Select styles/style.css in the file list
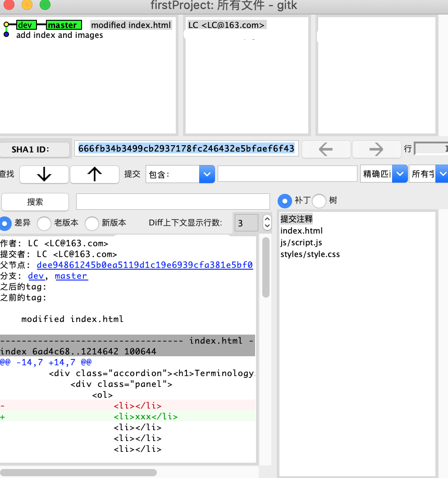The height and width of the screenshot is (478, 448). (310, 254)
